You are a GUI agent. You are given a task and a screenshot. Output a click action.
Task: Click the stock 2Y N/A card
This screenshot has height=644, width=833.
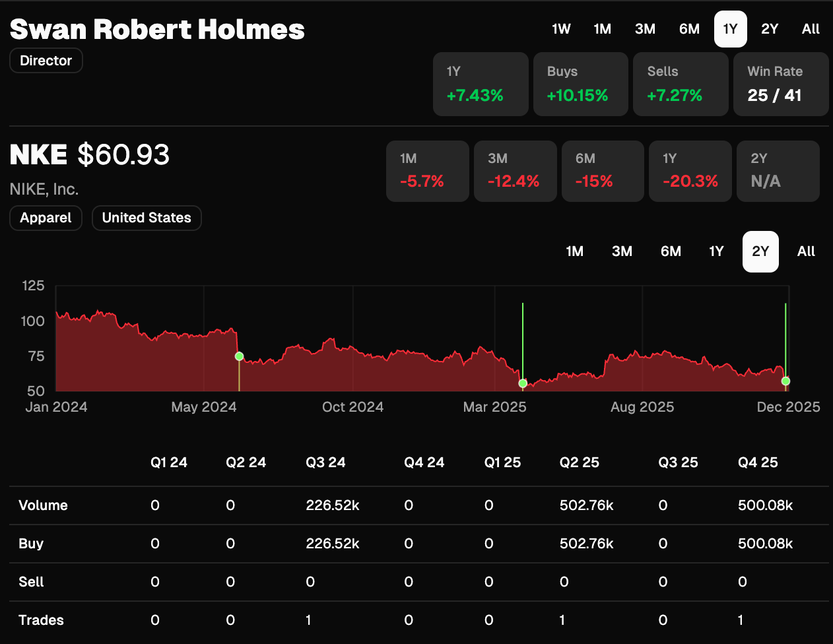click(778, 171)
